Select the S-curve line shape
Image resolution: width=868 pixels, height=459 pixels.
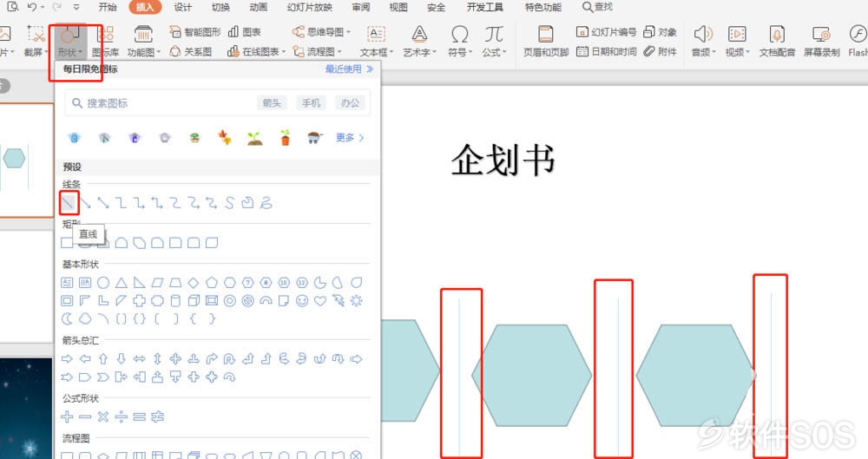coord(230,203)
